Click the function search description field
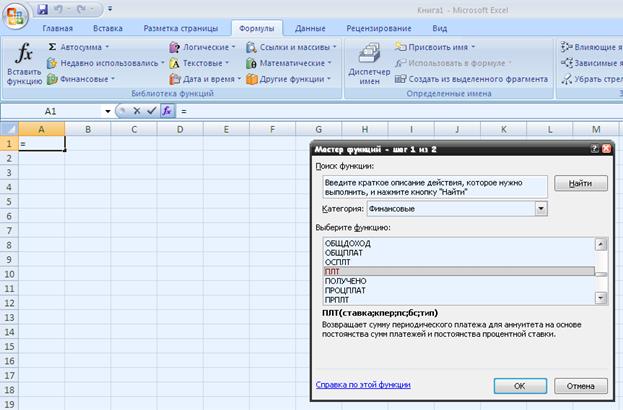623x410 pixels. (x=435, y=187)
